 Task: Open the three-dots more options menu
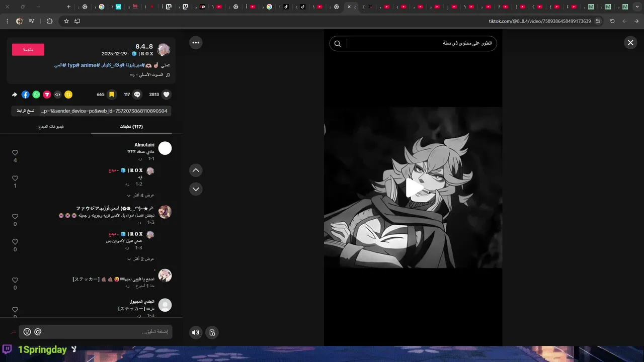click(x=196, y=43)
